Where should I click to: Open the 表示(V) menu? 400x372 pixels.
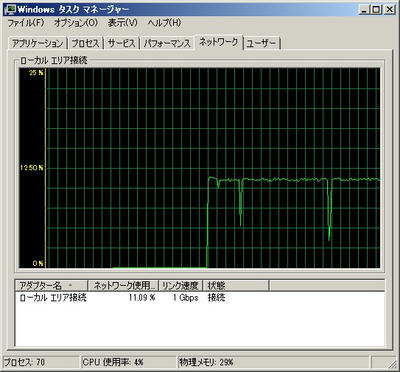[123, 23]
